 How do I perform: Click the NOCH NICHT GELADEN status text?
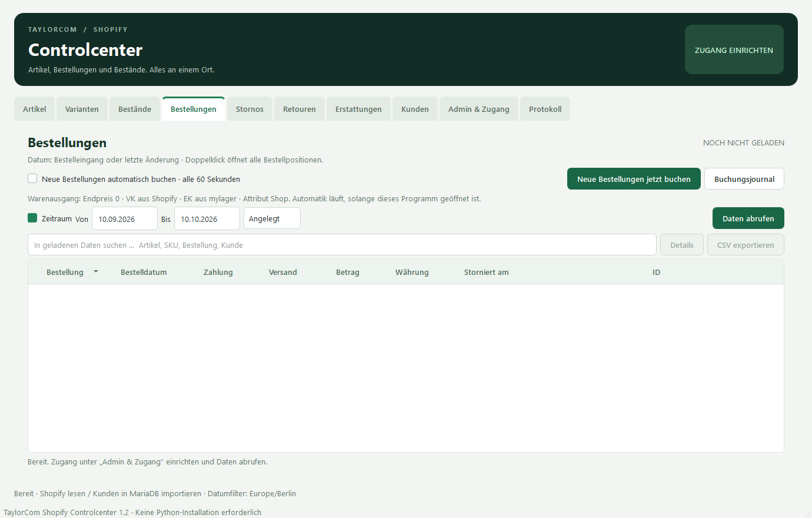coord(744,142)
